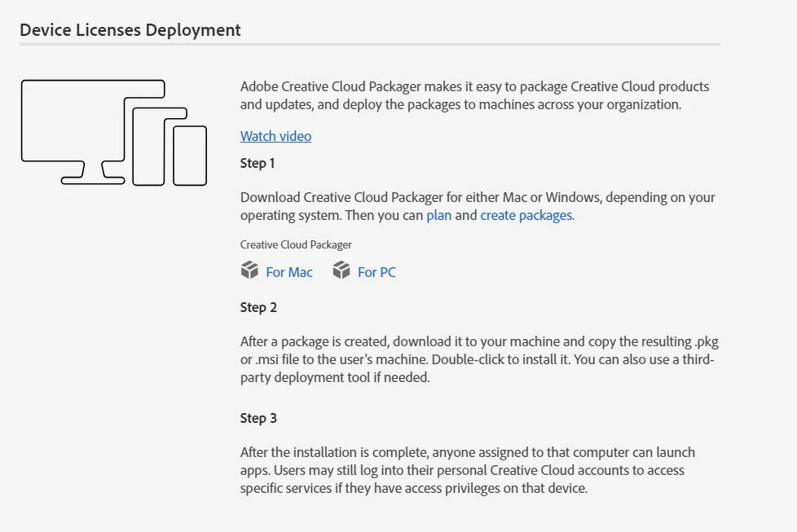Click the 'Creative Cloud Packager' label text
Image resolution: width=797 pixels, height=532 pixels.
[296, 245]
